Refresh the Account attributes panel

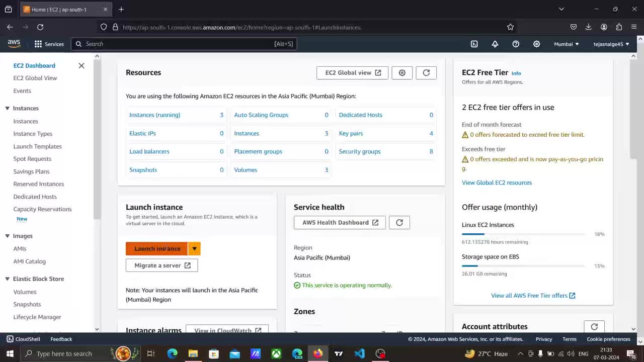(594, 327)
